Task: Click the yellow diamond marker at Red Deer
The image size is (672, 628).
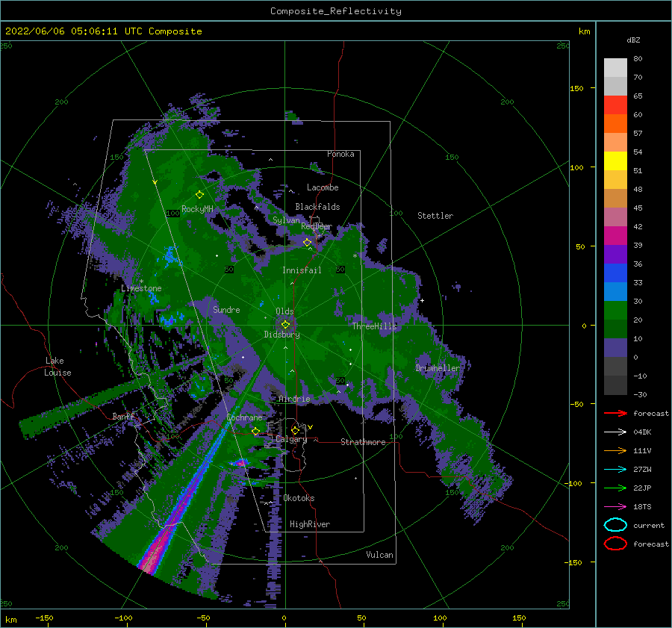Action: pyautogui.click(x=307, y=243)
